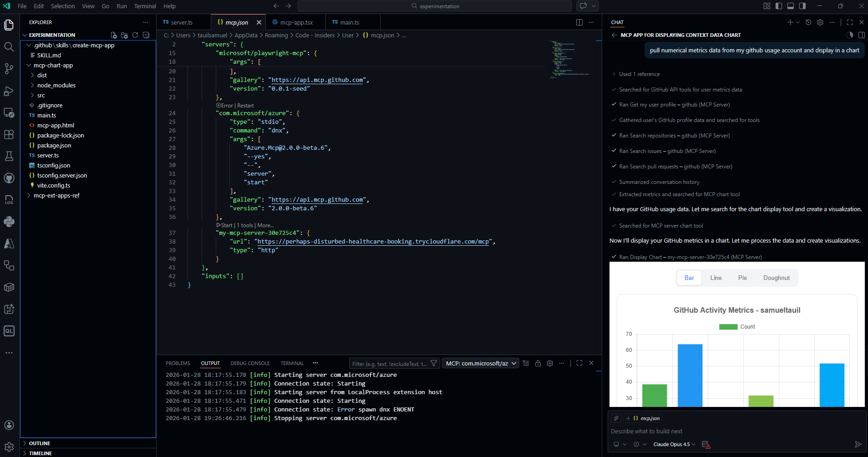
Task: Switch the chart to Doughnut view
Action: point(776,278)
